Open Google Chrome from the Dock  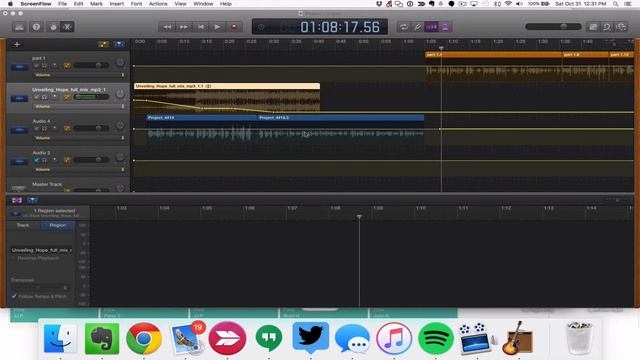(144, 338)
